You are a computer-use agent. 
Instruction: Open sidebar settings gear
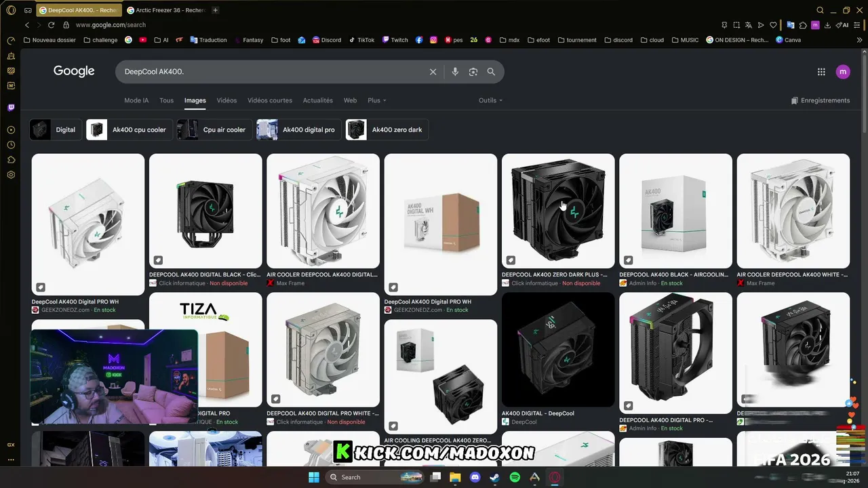tap(11, 175)
